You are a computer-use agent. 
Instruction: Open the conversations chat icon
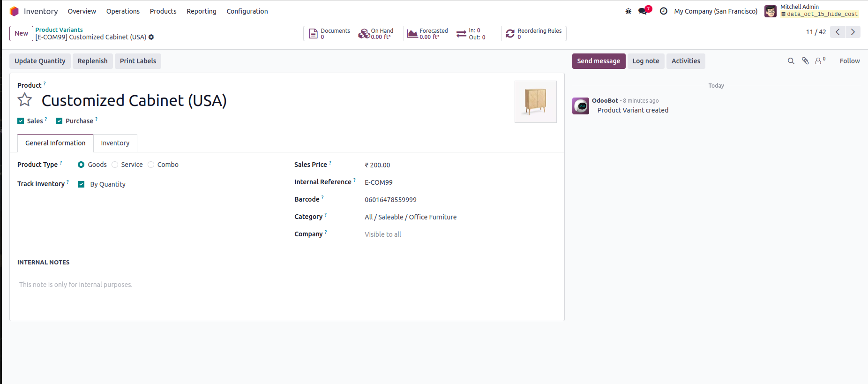tap(643, 11)
